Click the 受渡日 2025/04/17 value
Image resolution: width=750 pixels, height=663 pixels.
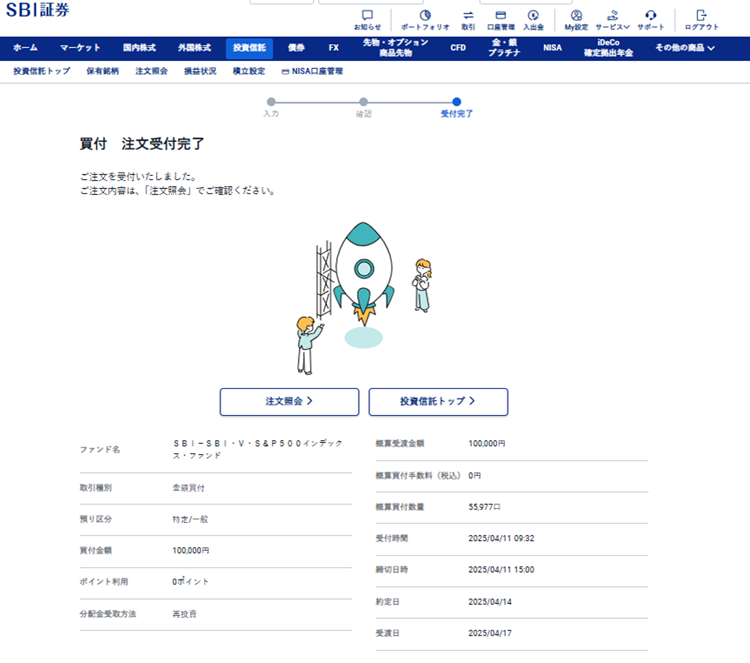pyautogui.click(x=490, y=633)
